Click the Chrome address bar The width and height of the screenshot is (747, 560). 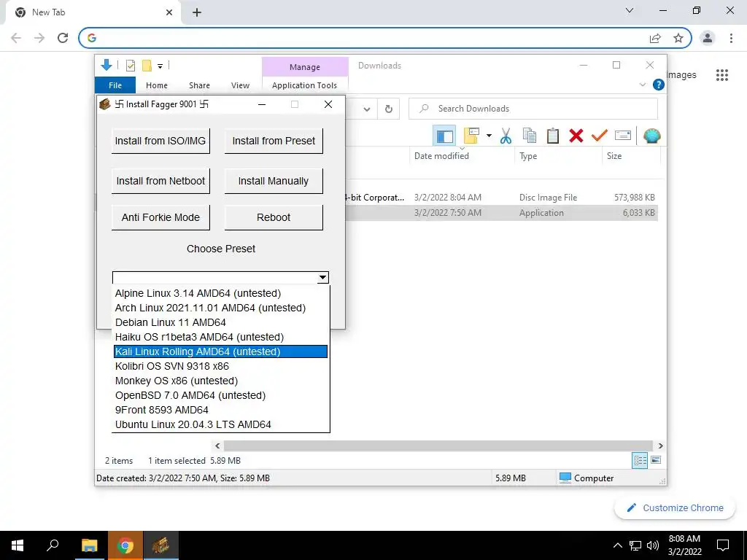[367, 38]
